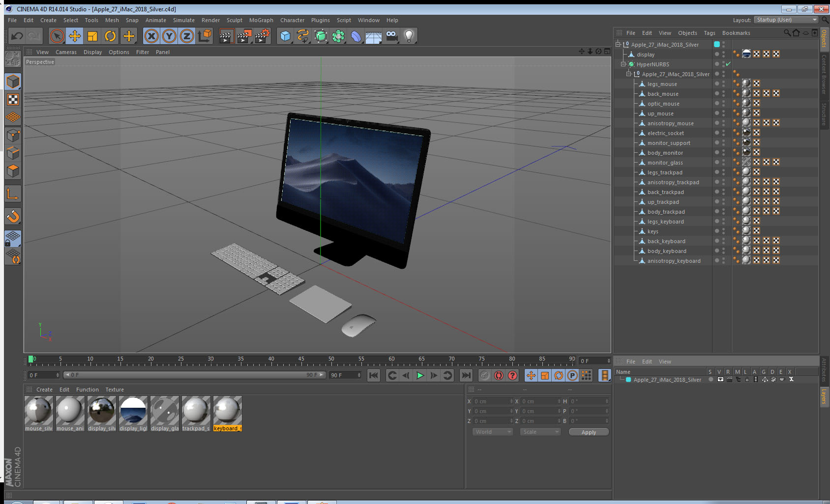The image size is (830, 504).
Task: Activate the Move tool
Action: tap(75, 36)
